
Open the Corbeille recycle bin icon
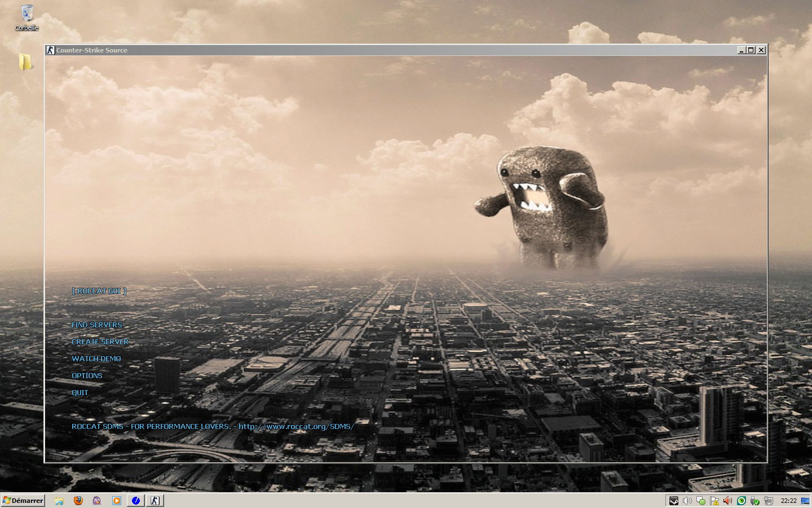[27, 17]
